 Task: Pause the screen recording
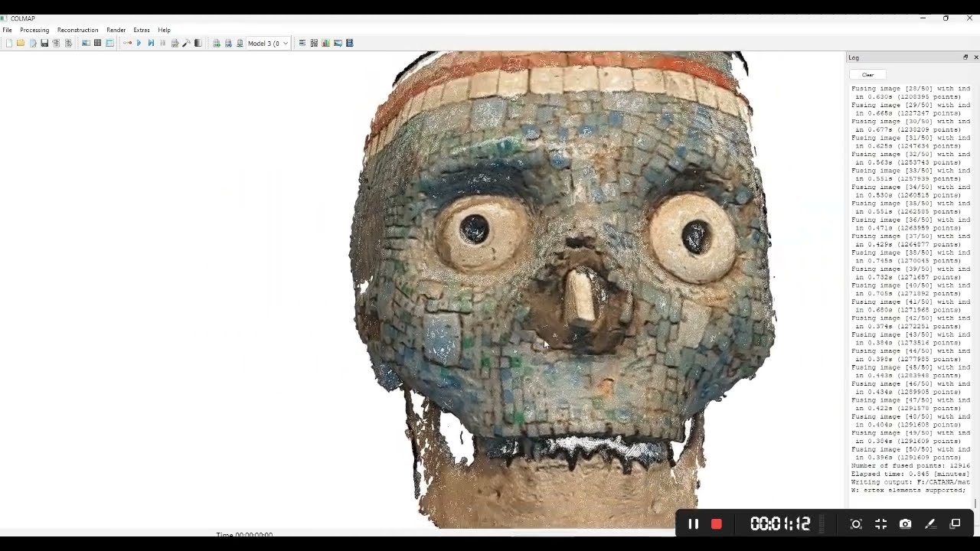point(693,524)
